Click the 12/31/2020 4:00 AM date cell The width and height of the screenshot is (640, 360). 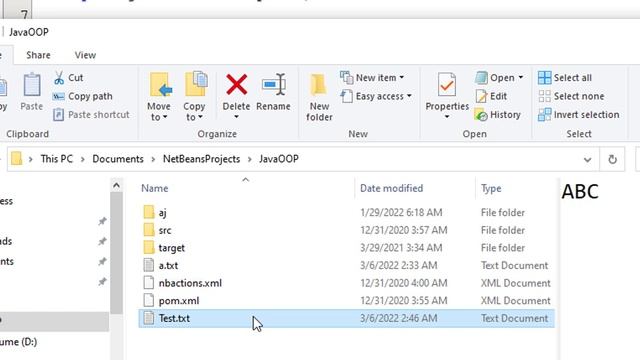click(403, 283)
